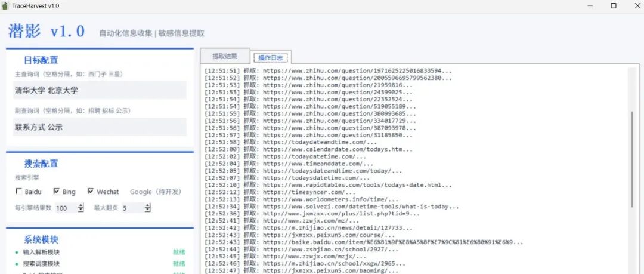Adjust the 最大翻页 stepper arrows

(148, 208)
